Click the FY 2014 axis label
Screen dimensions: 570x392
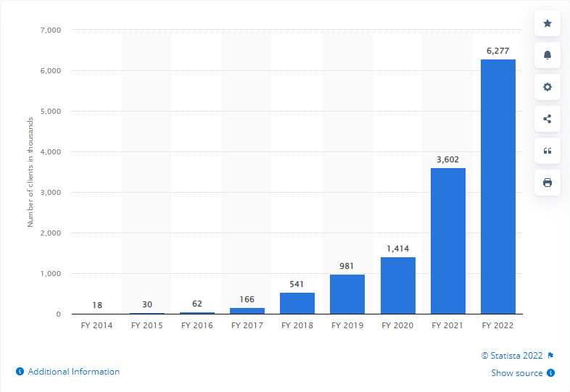96,325
